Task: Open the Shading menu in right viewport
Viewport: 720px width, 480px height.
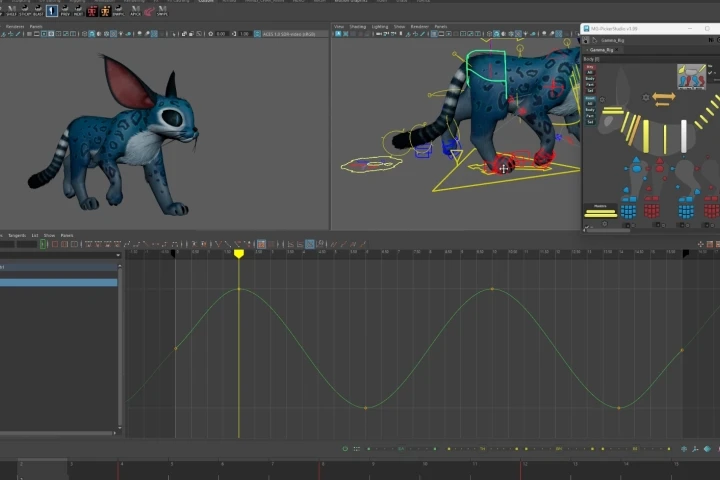Action: coord(357,27)
